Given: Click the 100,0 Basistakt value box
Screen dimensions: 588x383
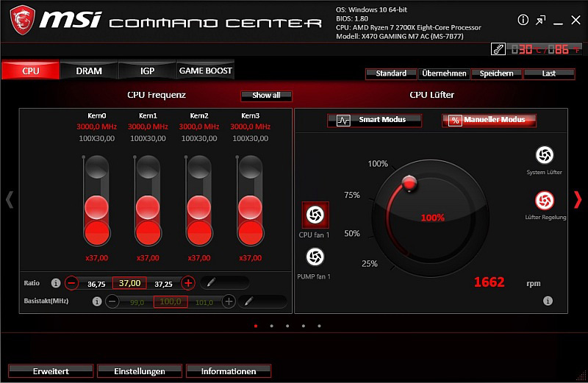Looking at the screenshot, I should [x=171, y=301].
